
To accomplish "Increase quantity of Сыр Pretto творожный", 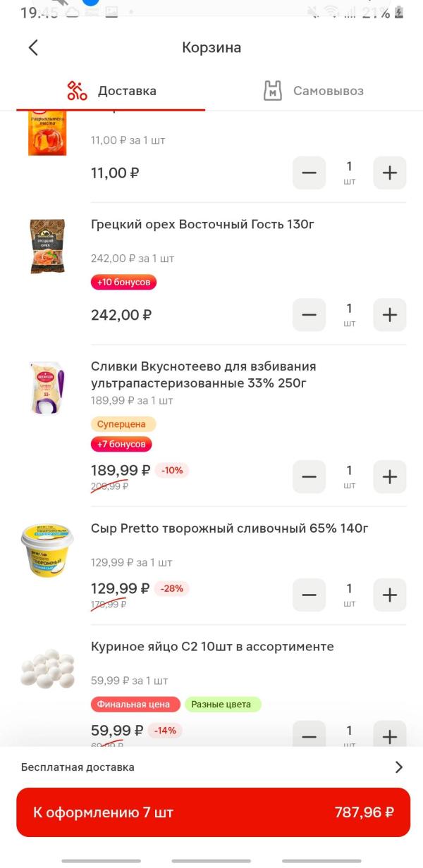I will tap(389, 595).
